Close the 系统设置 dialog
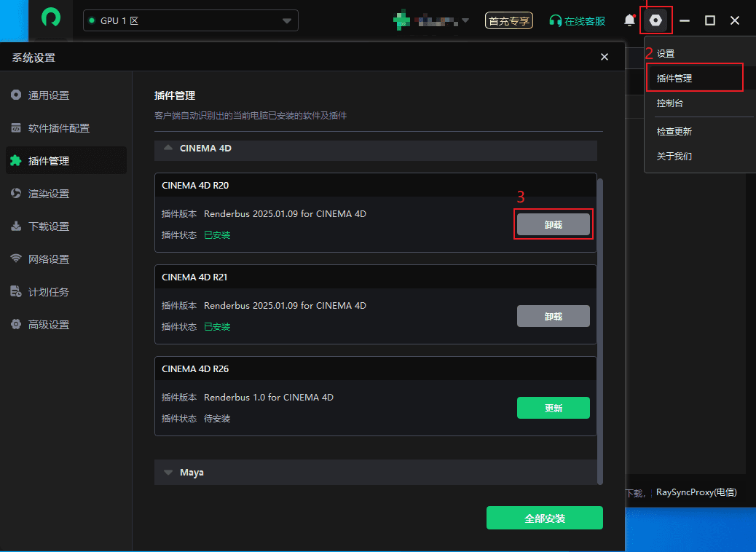 pos(604,57)
